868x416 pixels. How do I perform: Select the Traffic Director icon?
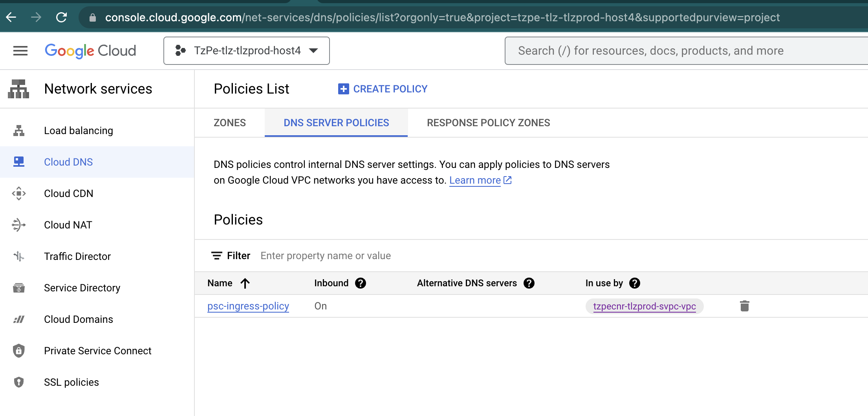[x=18, y=256]
